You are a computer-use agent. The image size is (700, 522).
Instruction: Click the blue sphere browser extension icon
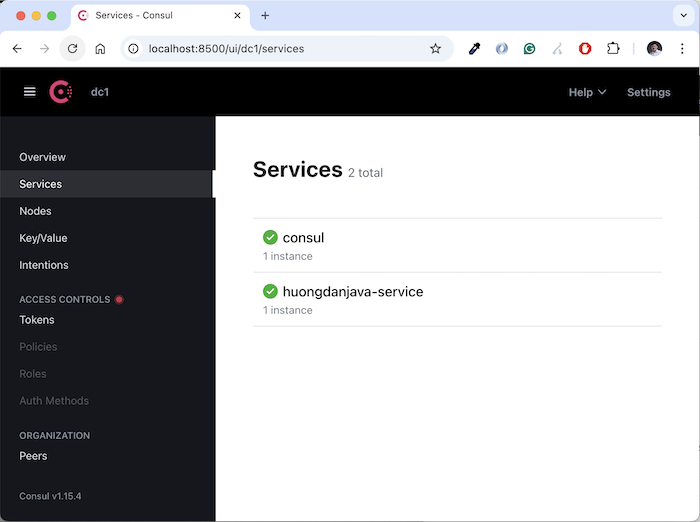[502, 49]
